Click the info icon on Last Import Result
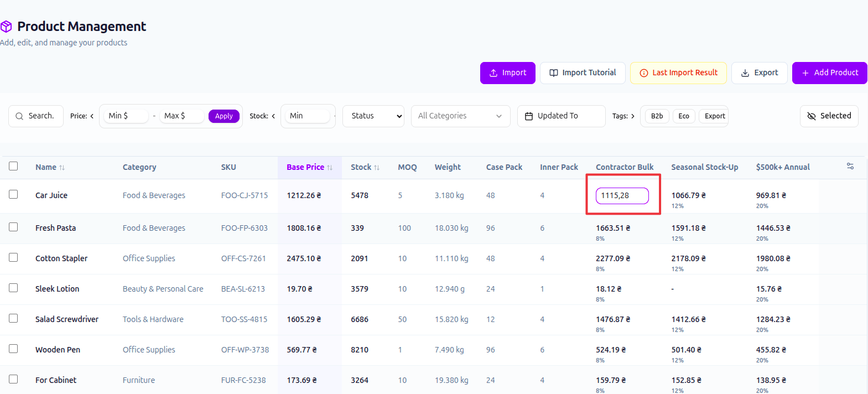Screen dimensions: 868x394 (644, 73)
